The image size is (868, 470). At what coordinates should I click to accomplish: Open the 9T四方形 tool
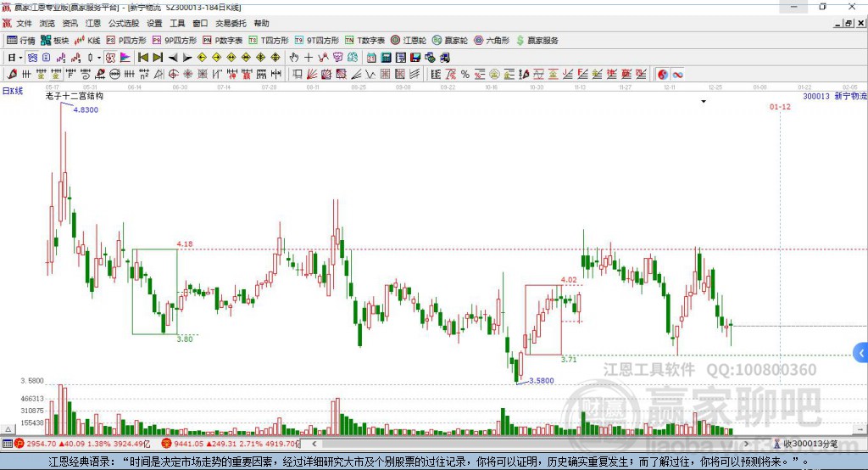pos(317,41)
